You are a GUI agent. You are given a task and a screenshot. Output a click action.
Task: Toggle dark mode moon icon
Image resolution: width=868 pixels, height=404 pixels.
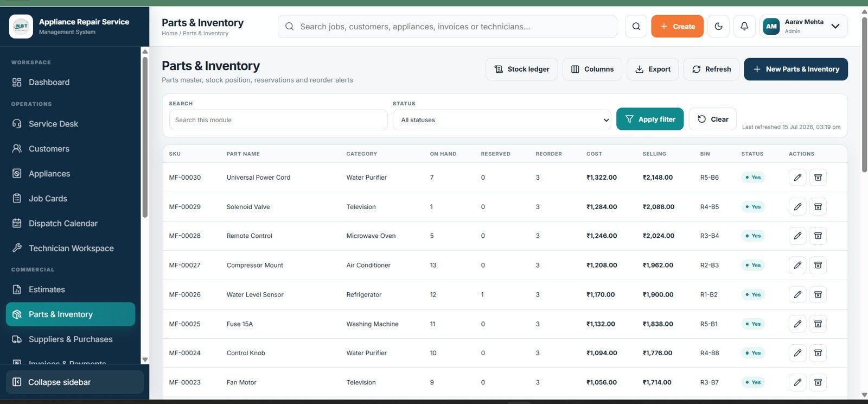point(718,26)
